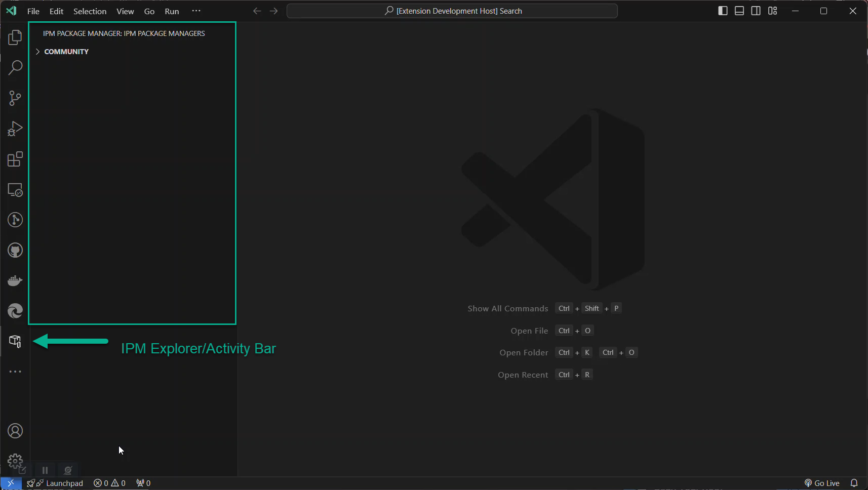Click the ports forwarded status item

tap(143, 483)
